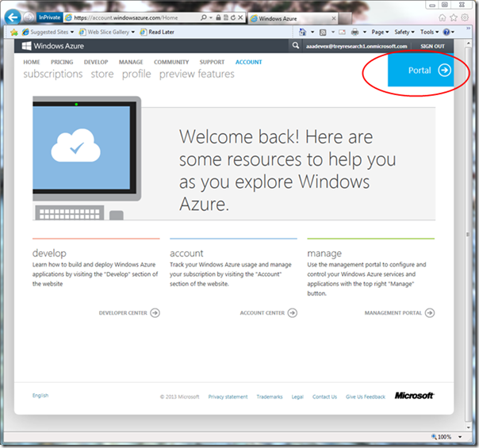Open the Give Us Feedback link
This screenshot has height=448, width=479.
point(366,396)
